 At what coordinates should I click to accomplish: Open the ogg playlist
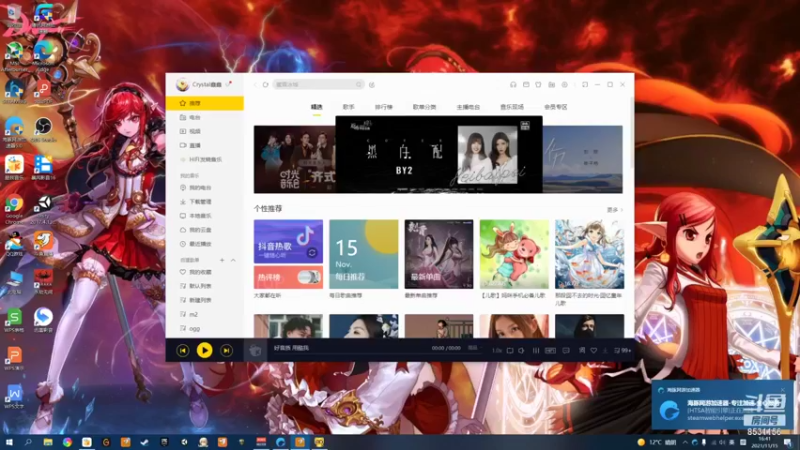click(205, 329)
